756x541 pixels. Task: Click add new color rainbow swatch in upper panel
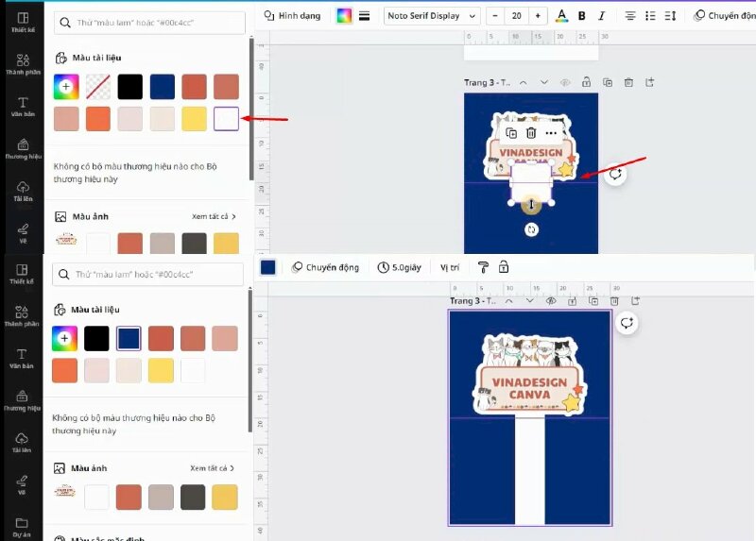point(66,87)
